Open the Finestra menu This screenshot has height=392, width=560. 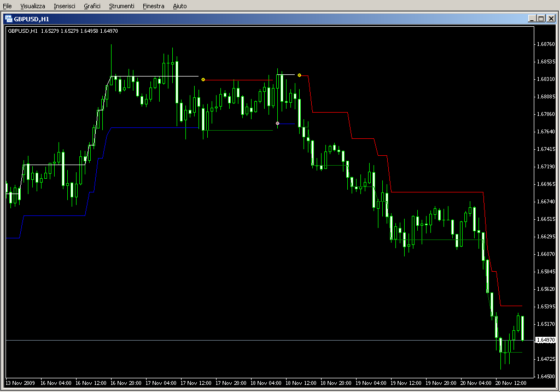tap(153, 6)
